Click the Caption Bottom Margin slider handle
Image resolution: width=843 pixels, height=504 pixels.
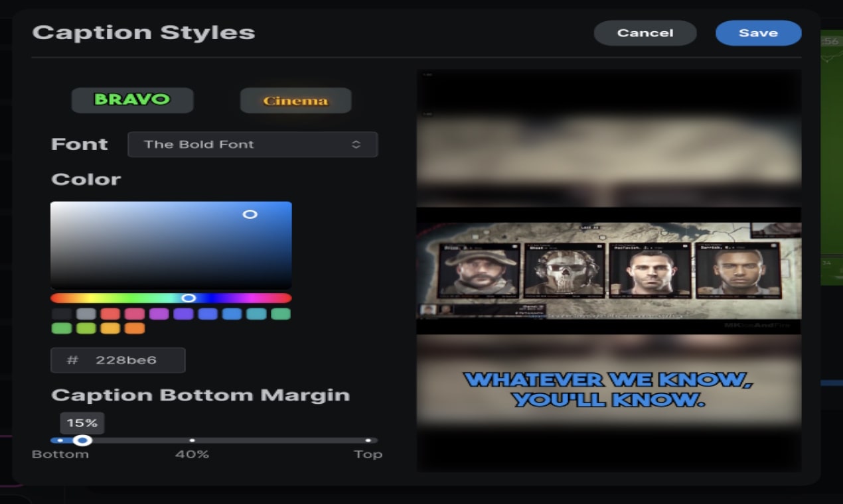[x=82, y=440]
